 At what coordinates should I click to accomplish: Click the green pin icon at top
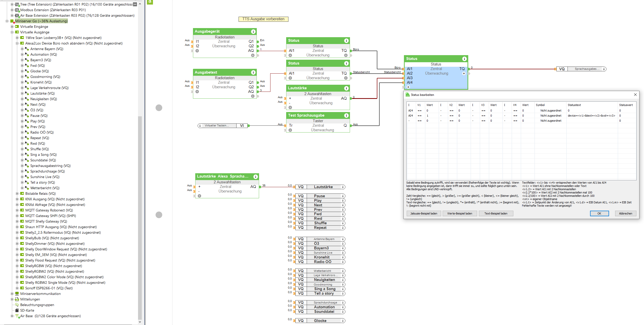pyautogui.click(x=150, y=2)
